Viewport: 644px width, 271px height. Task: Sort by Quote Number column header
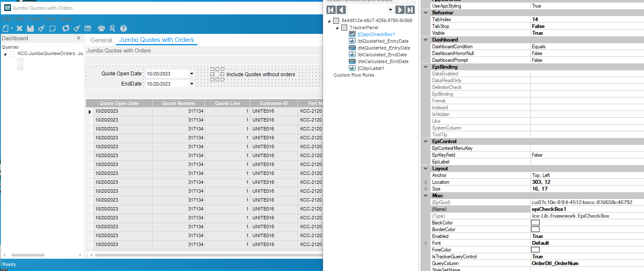pos(179,103)
